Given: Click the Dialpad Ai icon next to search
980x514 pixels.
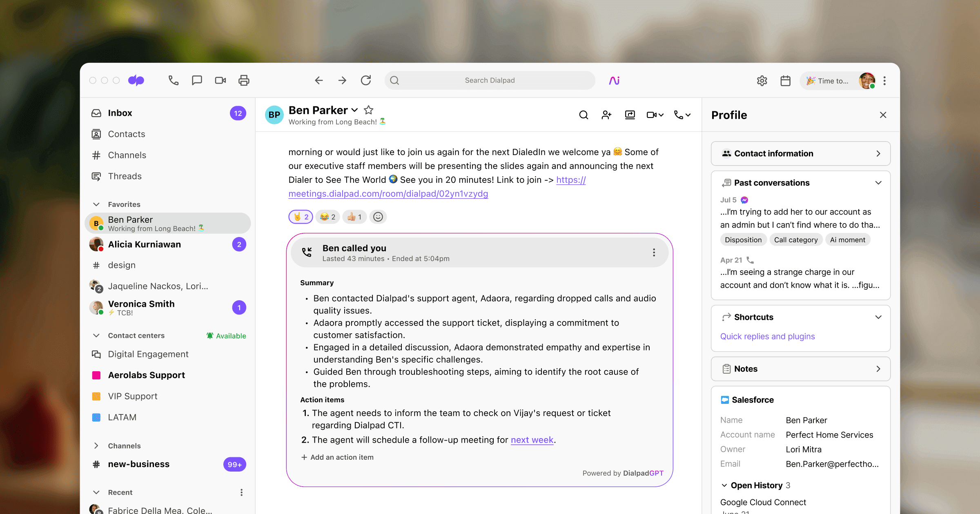Looking at the screenshot, I should tap(614, 80).
